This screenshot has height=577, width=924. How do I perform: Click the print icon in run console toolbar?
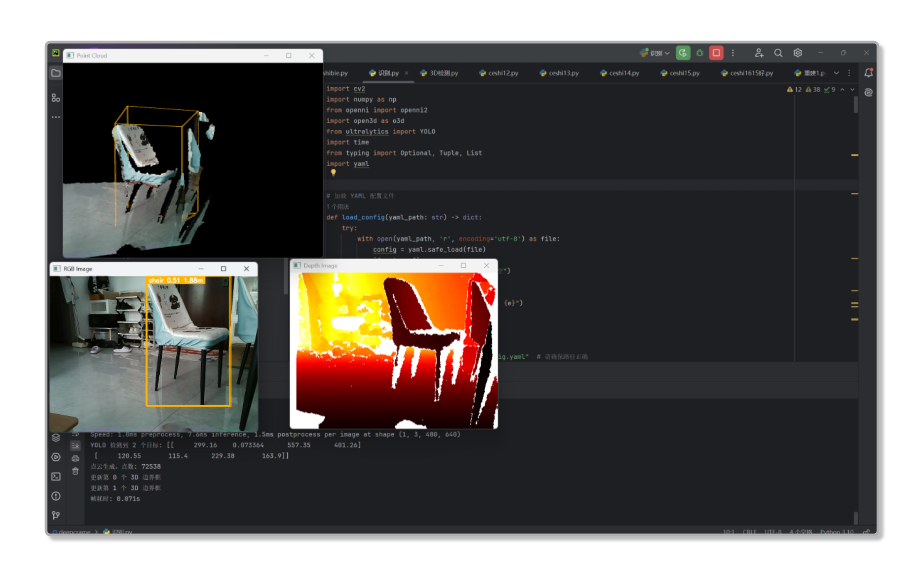76,458
